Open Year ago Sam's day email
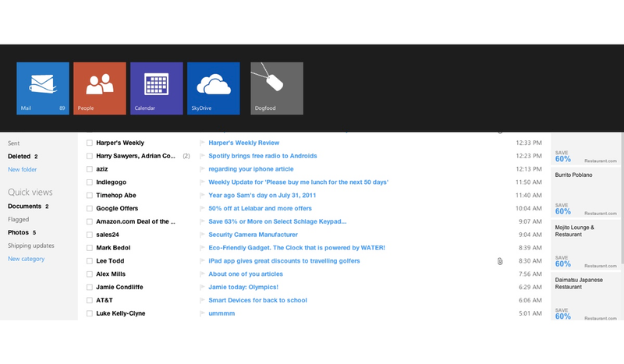Image resolution: width=624 pixels, height=364 pixels. point(262,196)
